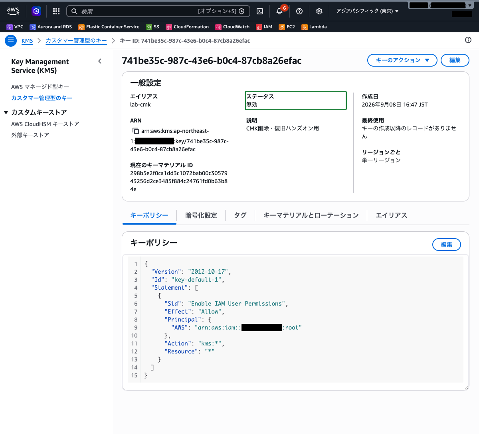Open the Lambda shortcut in favorites bar

tap(314, 27)
